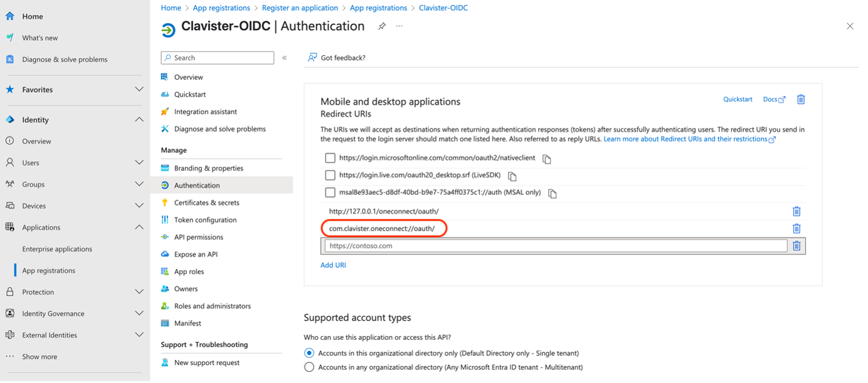Expand the Groups section chevron
This screenshot has width=868, height=383.
click(x=139, y=184)
